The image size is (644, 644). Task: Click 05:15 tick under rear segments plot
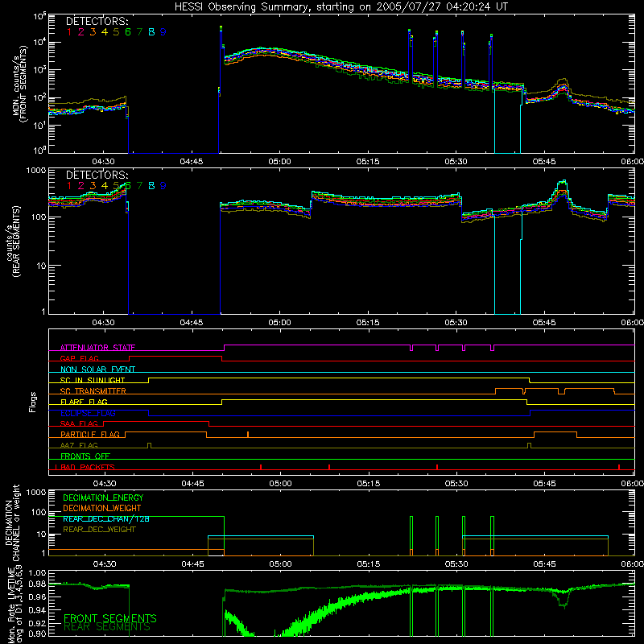368,323
